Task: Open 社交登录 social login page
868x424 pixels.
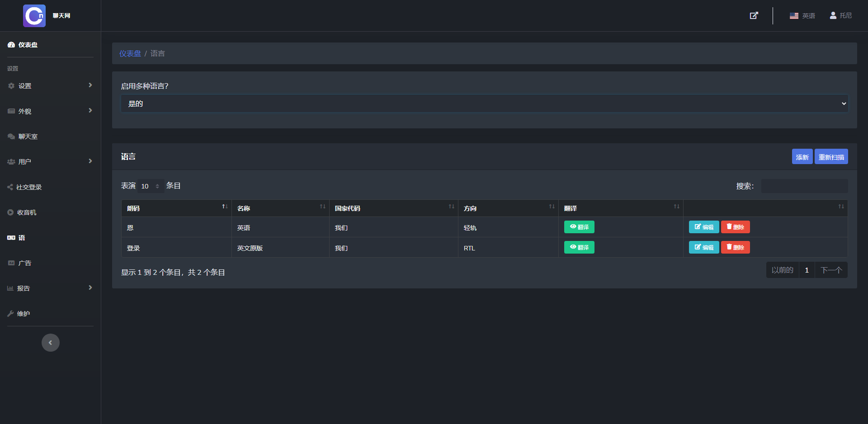Action: click(28, 187)
